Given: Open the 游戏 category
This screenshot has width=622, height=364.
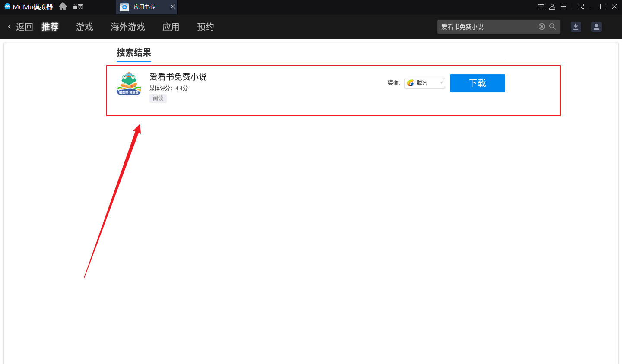Looking at the screenshot, I should click(x=85, y=27).
